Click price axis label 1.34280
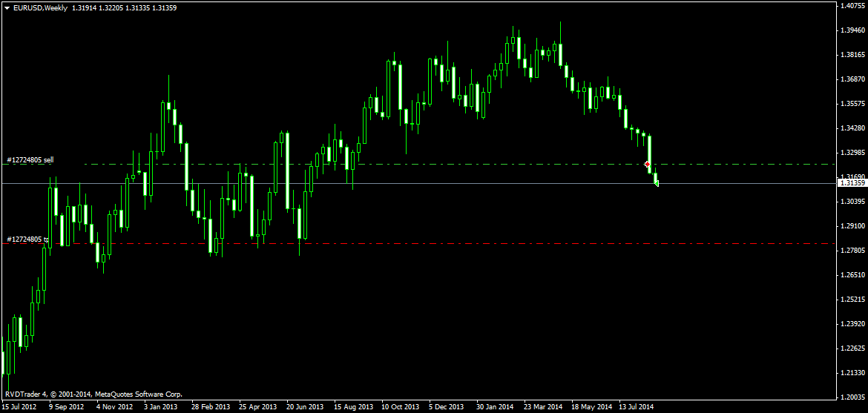 click(852, 128)
